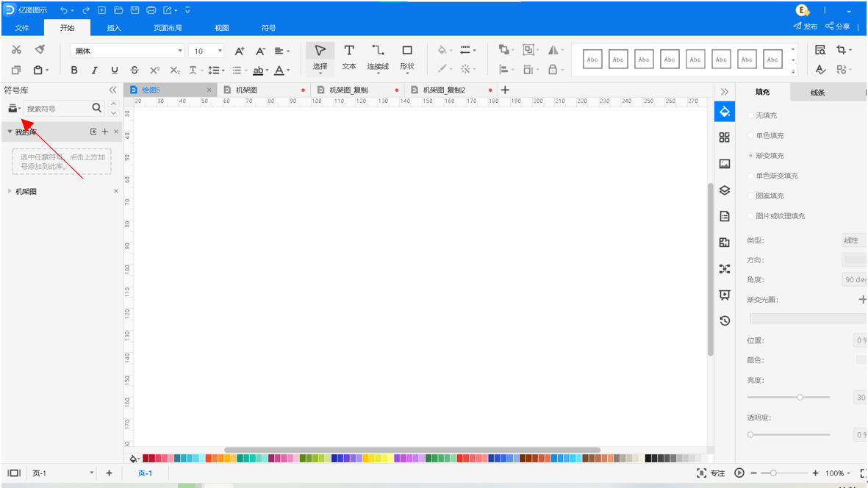Image resolution: width=868 pixels, height=488 pixels.
Task: Toggle bold text formatting
Action: (73, 71)
